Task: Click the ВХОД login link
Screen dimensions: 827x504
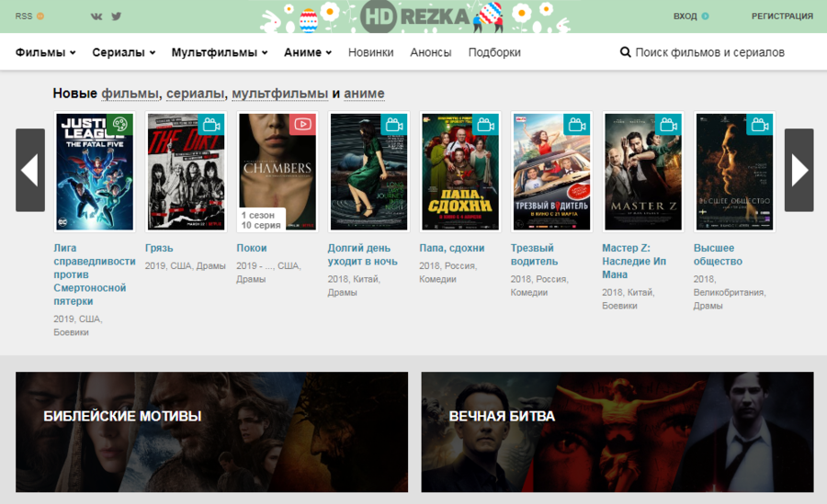Action: [x=691, y=17]
